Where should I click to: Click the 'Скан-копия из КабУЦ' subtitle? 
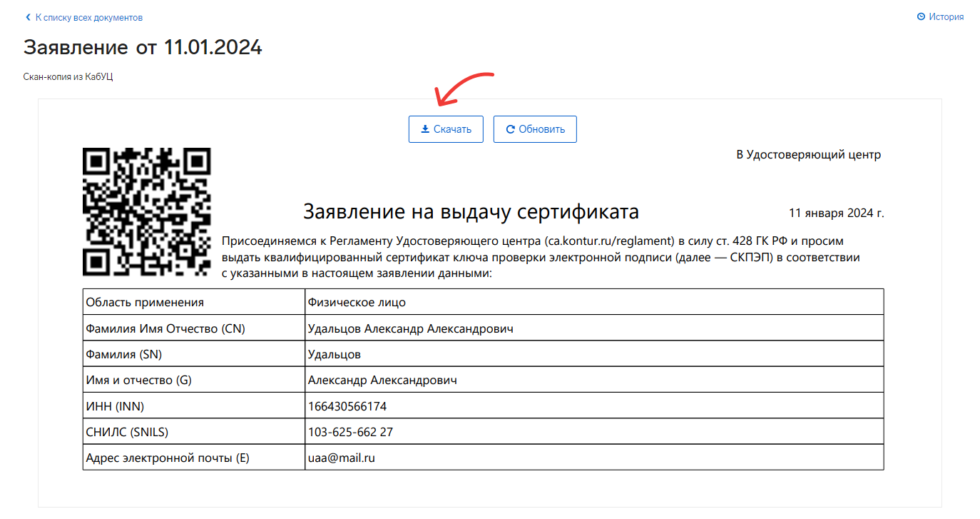click(68, 77)
